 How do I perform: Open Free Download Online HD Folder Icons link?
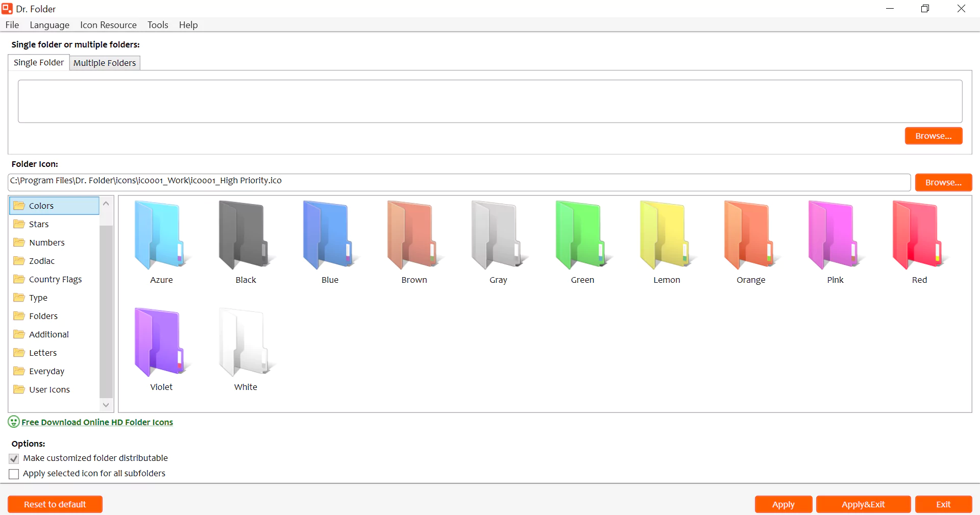97,422
